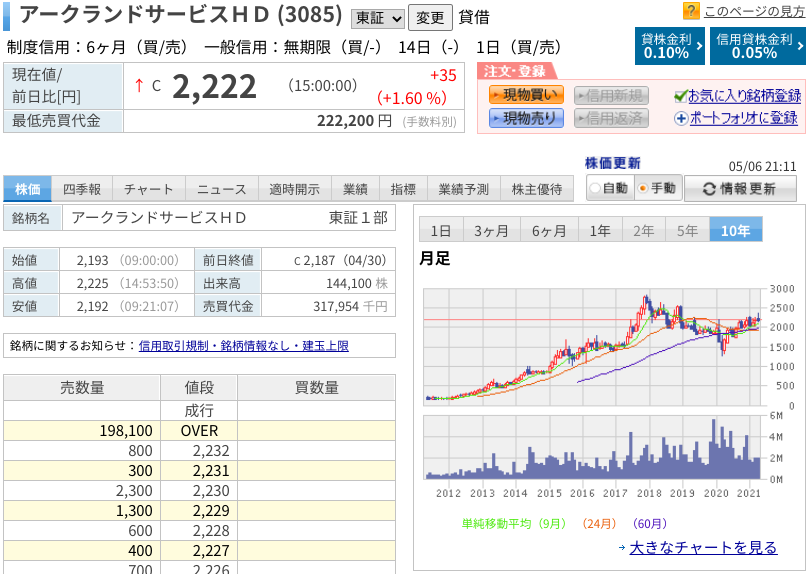
Task: Click the 成行 price row
Action: 199,411
